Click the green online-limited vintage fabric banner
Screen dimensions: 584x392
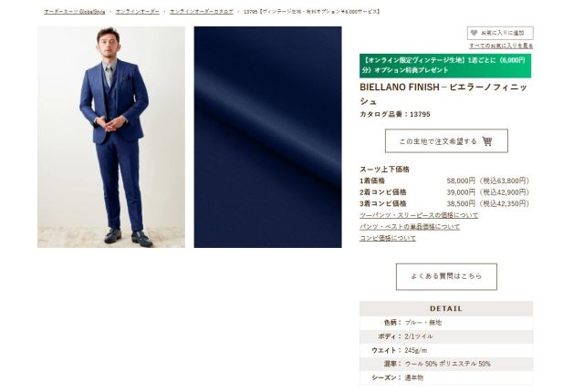[x=445, y=66]
